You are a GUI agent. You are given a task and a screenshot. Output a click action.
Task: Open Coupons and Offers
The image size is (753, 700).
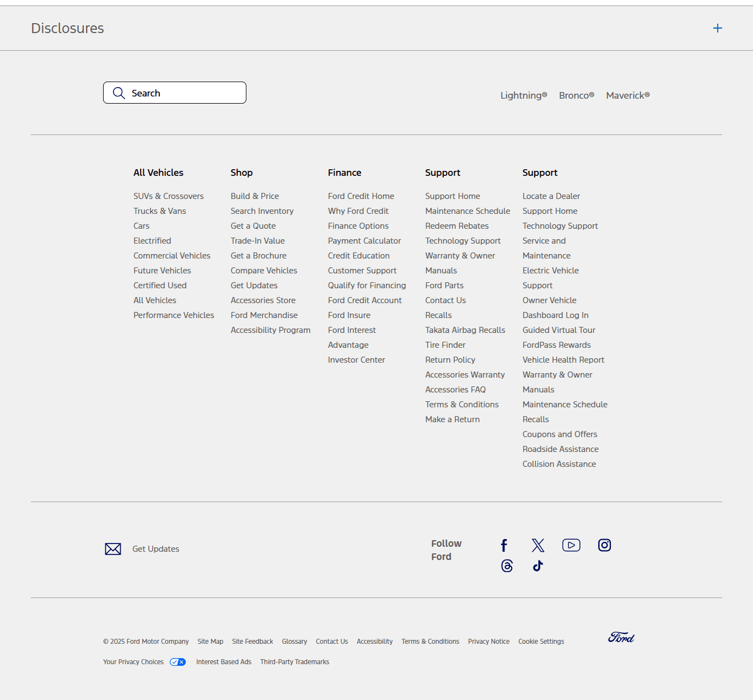[560, 434]
